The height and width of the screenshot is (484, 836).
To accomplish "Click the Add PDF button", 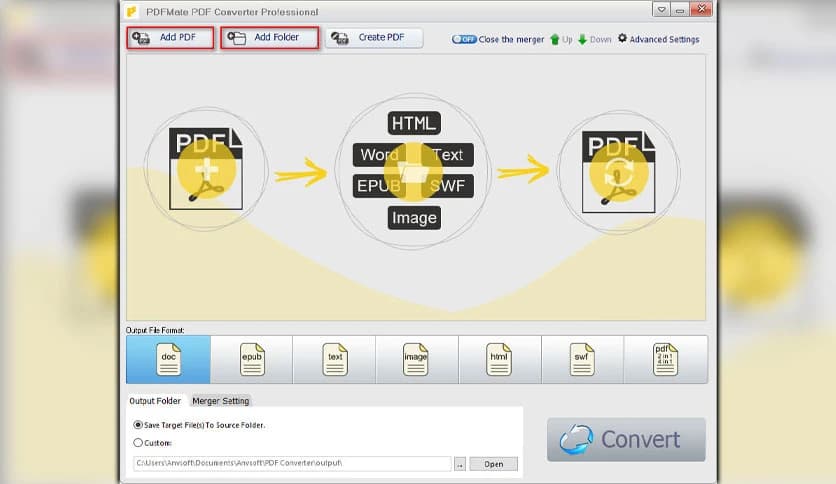I will tap(171, 38).
